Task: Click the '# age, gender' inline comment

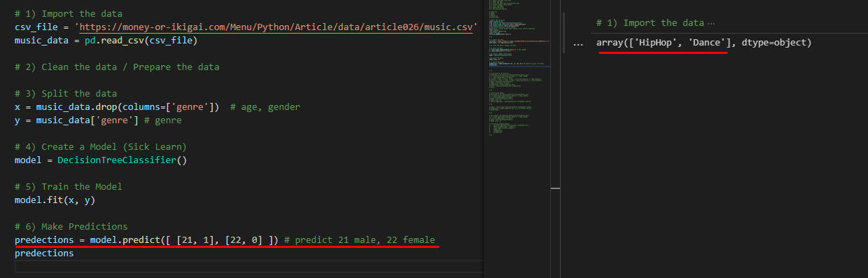Action: [x=265, y=107]
